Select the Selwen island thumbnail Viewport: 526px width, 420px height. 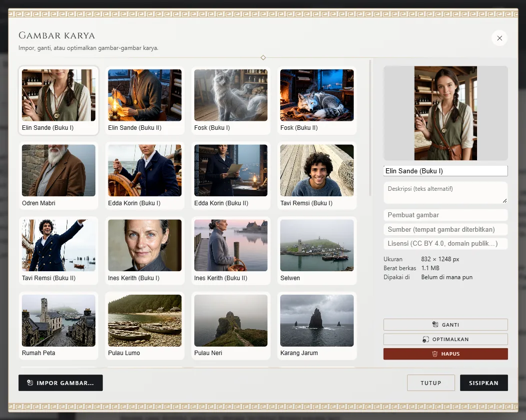point(317,251)
